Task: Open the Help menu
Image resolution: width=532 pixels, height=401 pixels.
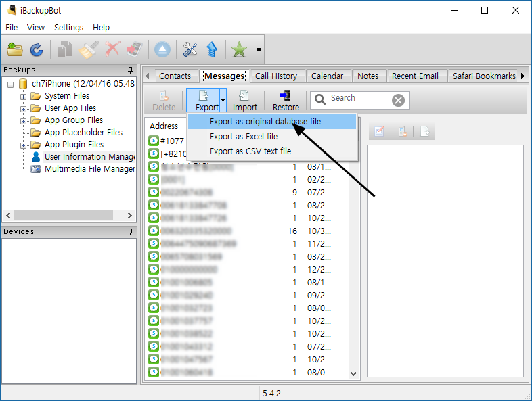Action: (101, 28)
